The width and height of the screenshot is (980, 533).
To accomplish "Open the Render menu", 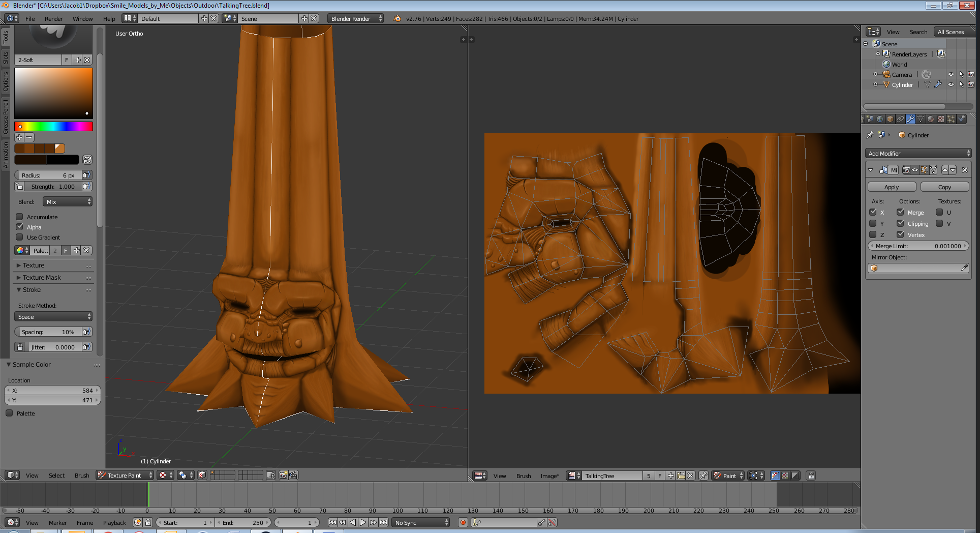I will pos(53,19).
